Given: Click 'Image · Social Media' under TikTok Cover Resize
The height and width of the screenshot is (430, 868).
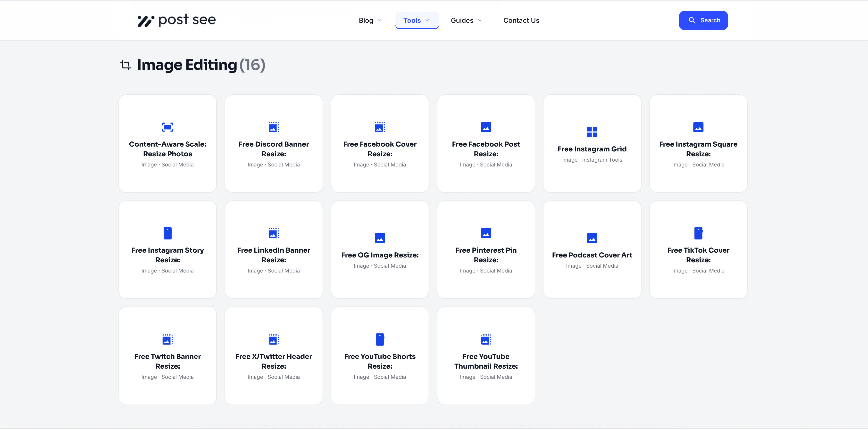Looking at the screenshot, I should click(x=698, y=271).
